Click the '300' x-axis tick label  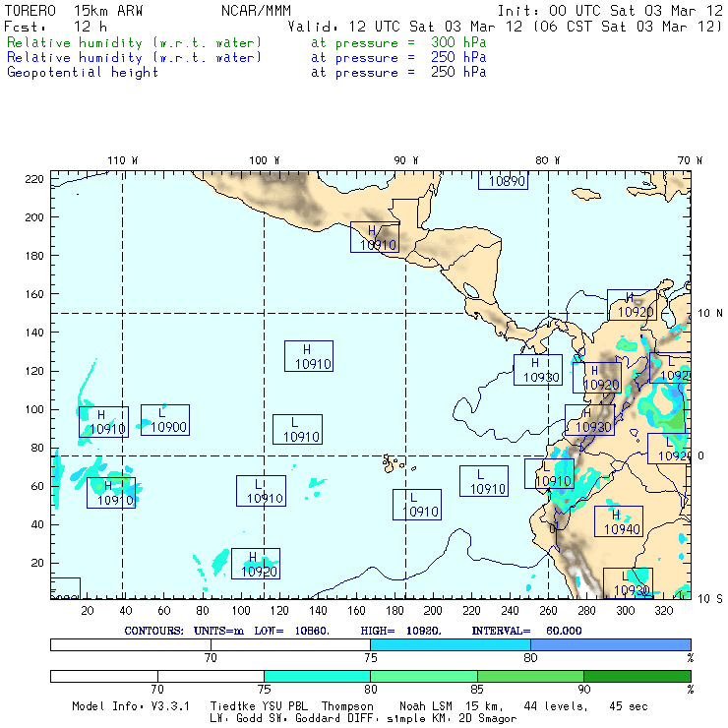pyautogui.click(x=625, y=611)
